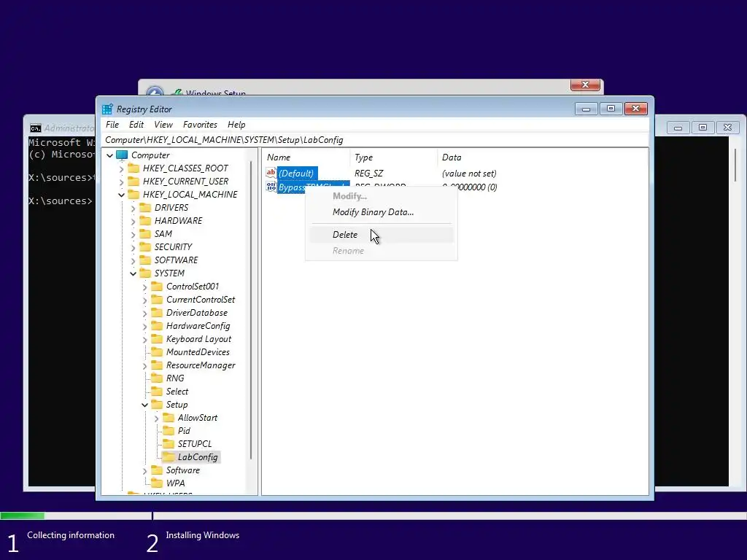Open the Edit menu

point(136,125)
